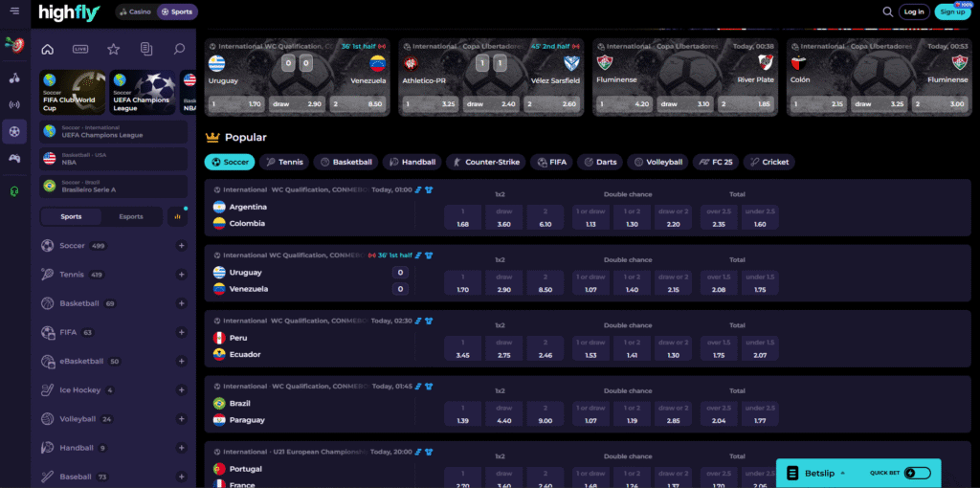Select the Counter-Strike popular tab

click(x=486, y=162)
